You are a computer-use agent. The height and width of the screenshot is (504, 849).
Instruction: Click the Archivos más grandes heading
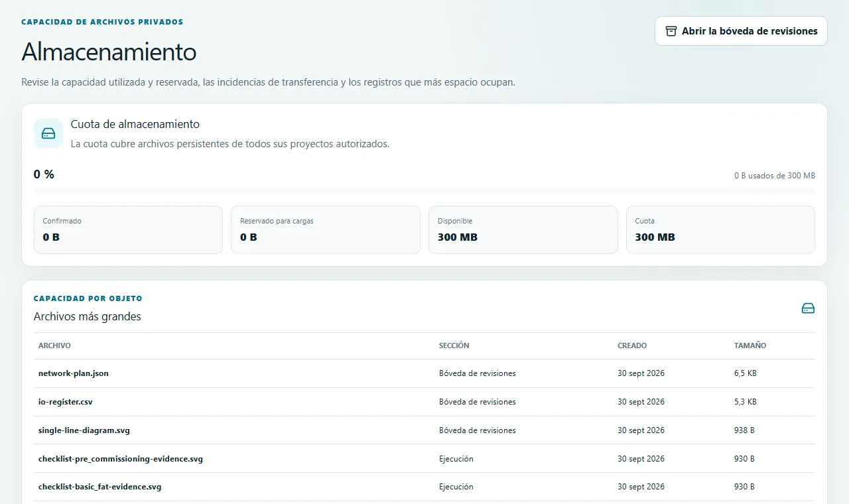(88, 316)
